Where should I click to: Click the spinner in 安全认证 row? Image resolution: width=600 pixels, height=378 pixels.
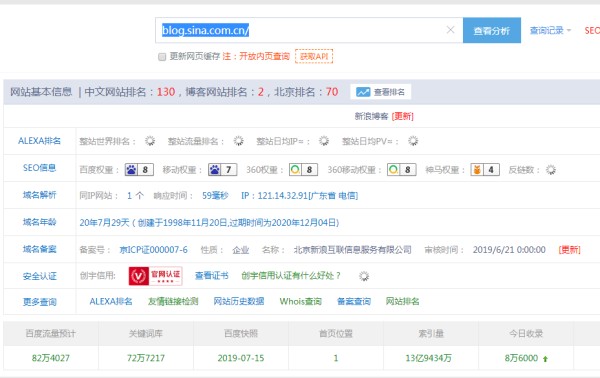[364, 276]
